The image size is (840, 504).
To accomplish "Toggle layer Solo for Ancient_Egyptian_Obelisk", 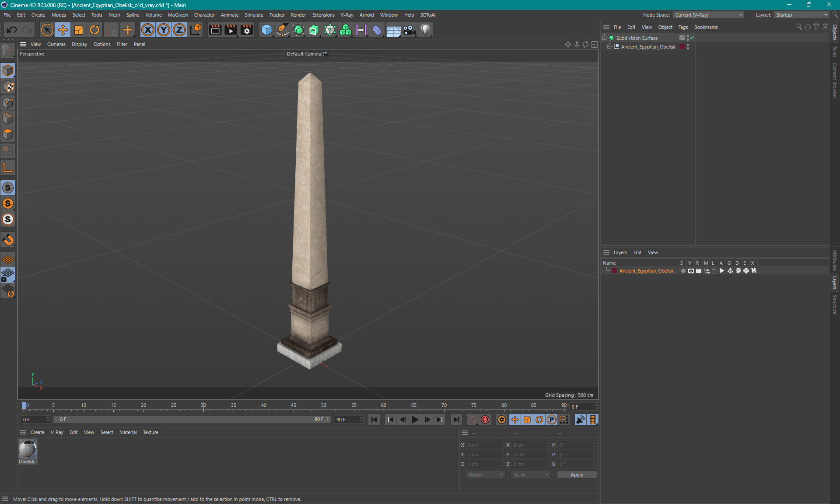I will click(683, 271).
